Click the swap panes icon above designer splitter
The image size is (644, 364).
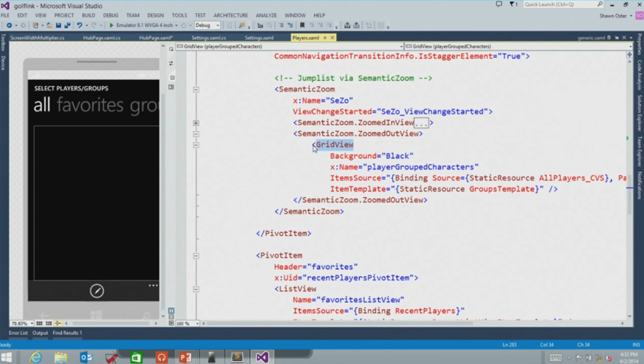pos(171,64)
